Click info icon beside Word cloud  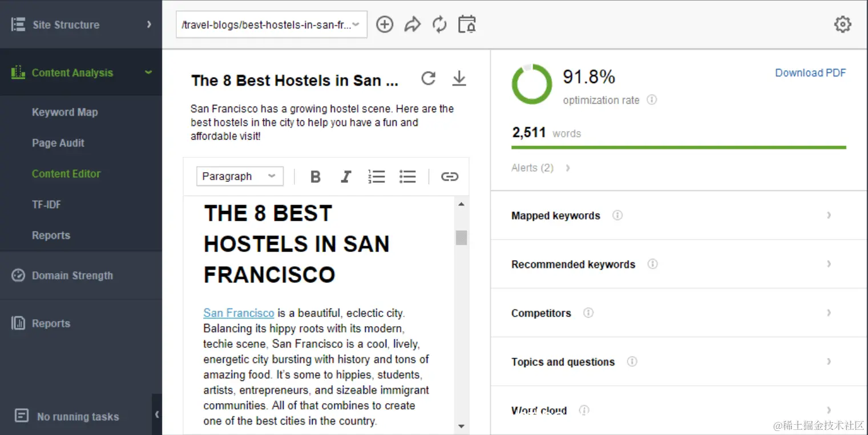[x=584, y=410]
